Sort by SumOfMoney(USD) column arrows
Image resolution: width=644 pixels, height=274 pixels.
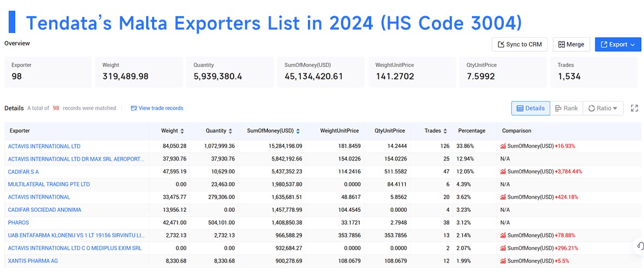coord(298,131)
